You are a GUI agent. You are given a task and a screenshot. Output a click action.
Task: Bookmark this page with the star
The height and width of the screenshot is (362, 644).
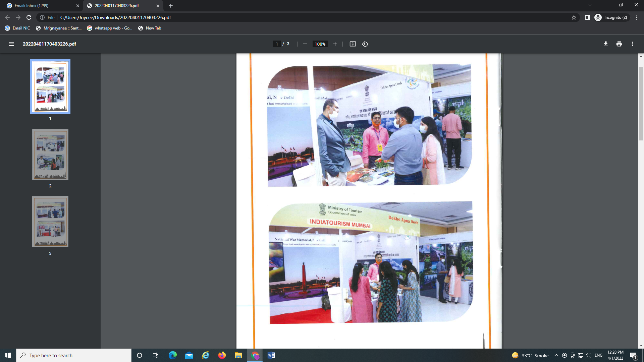pyautogui.click(x=574, y=17)
